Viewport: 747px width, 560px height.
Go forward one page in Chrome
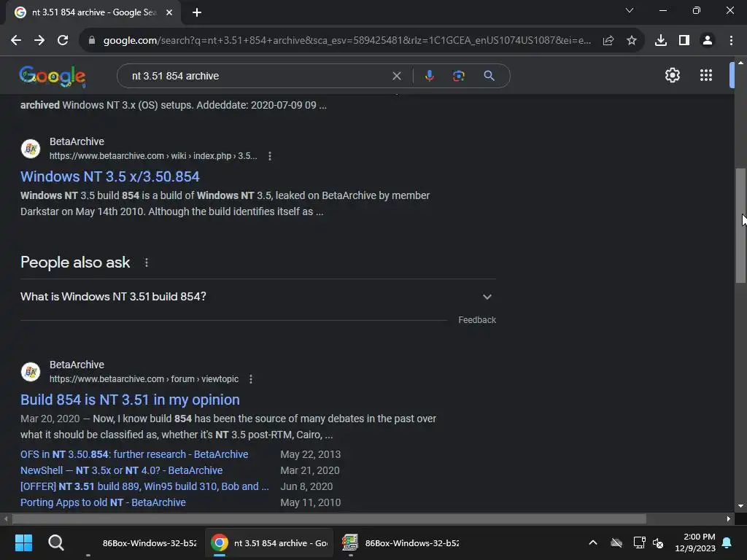(x=39, y=41)
